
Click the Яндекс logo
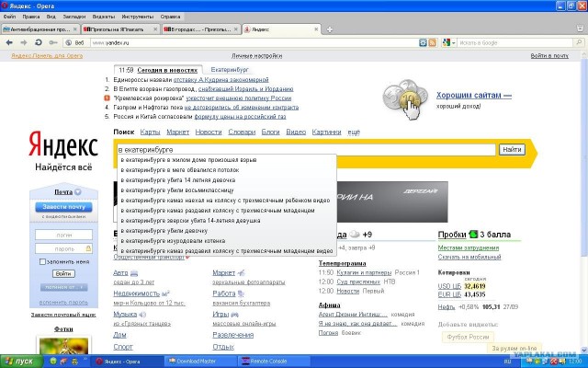coord(63,144)
